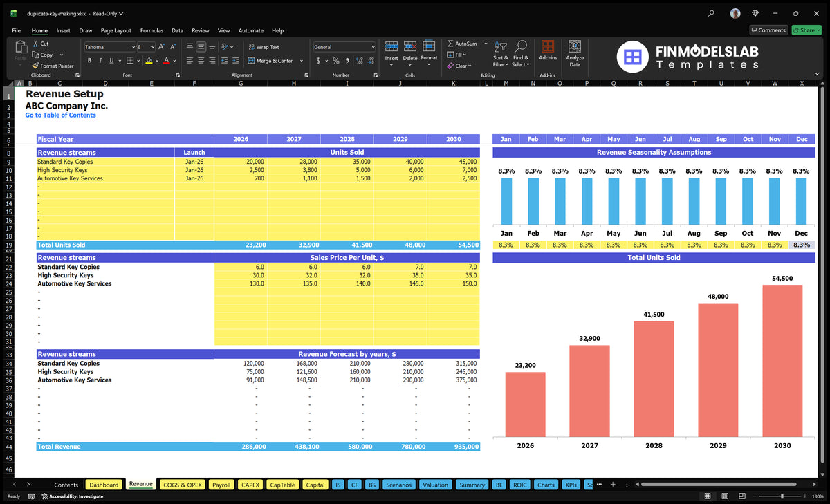Activate the Format Painter brush

35,66
